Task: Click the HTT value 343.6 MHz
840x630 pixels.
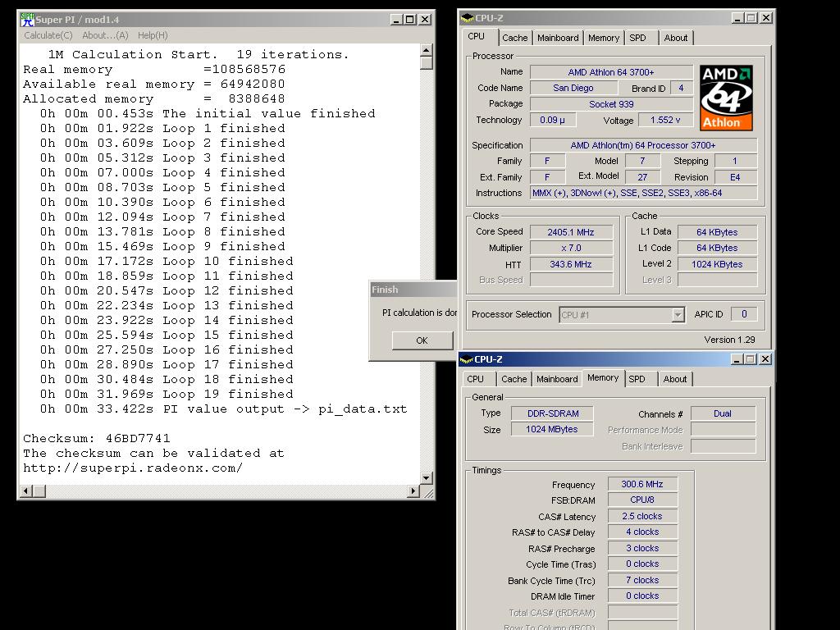Action: point(571,264)
